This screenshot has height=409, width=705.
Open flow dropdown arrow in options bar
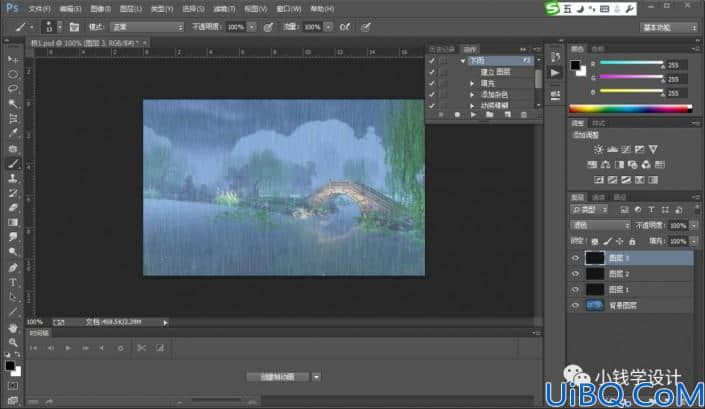(x=329, y=27)
